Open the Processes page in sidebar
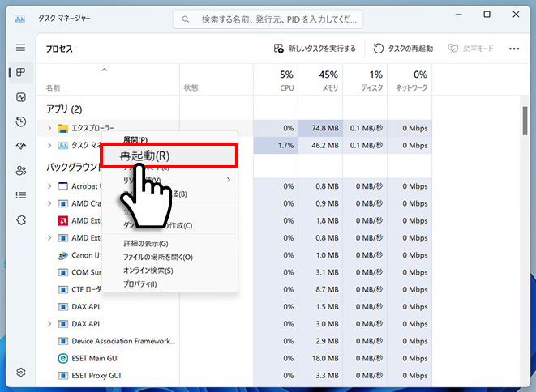Viewport: 536px width, 392px height. tap(21, 72)
